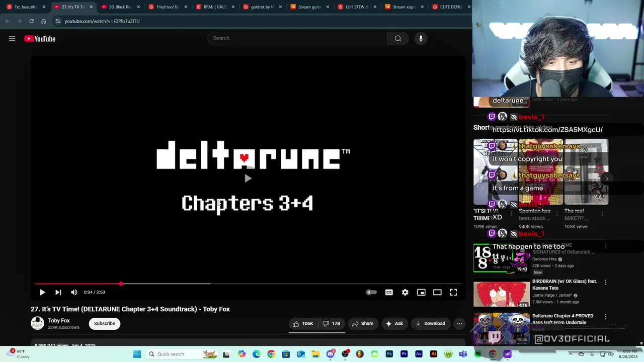Click the red playhead scrubber dot

121,284
